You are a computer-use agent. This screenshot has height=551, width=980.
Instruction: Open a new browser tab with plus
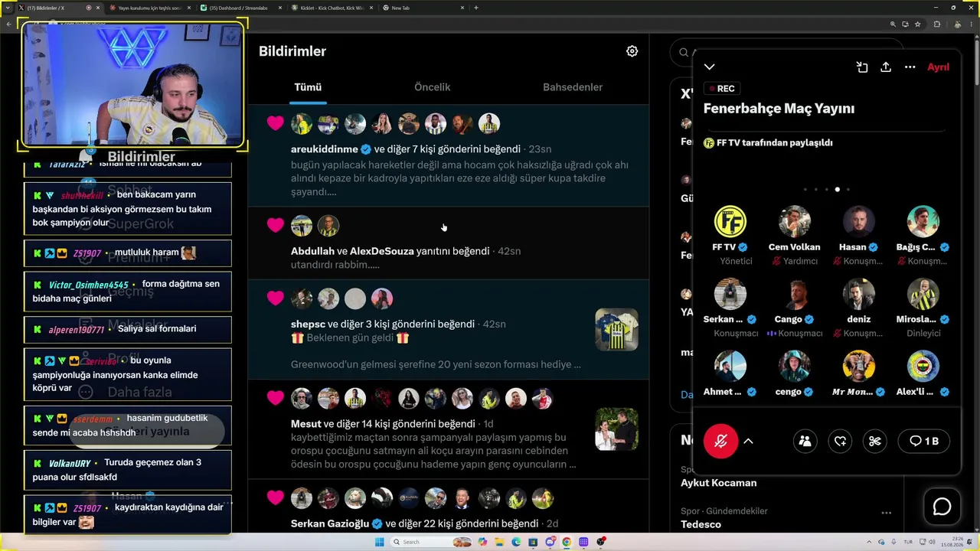[476, 8]
